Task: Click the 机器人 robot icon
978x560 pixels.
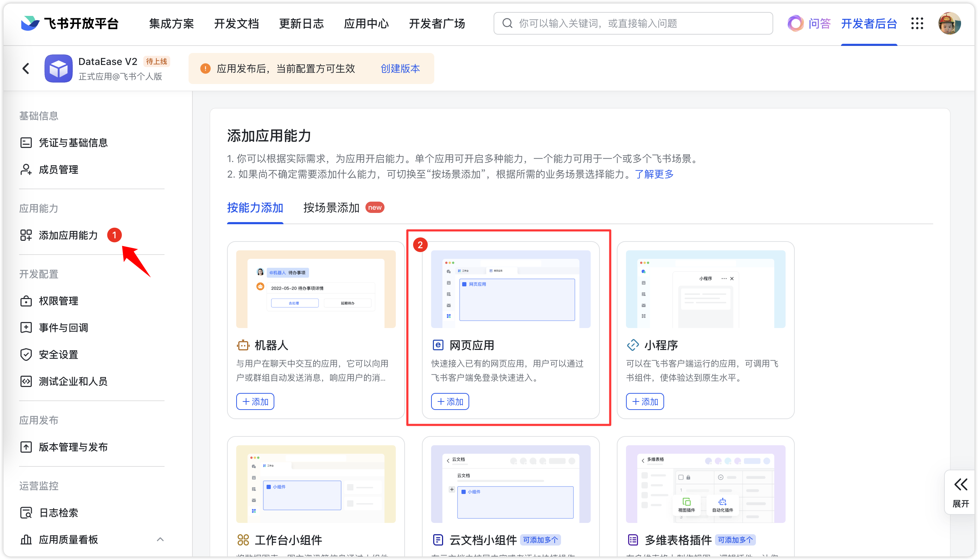Action: [x=243, y=345]
